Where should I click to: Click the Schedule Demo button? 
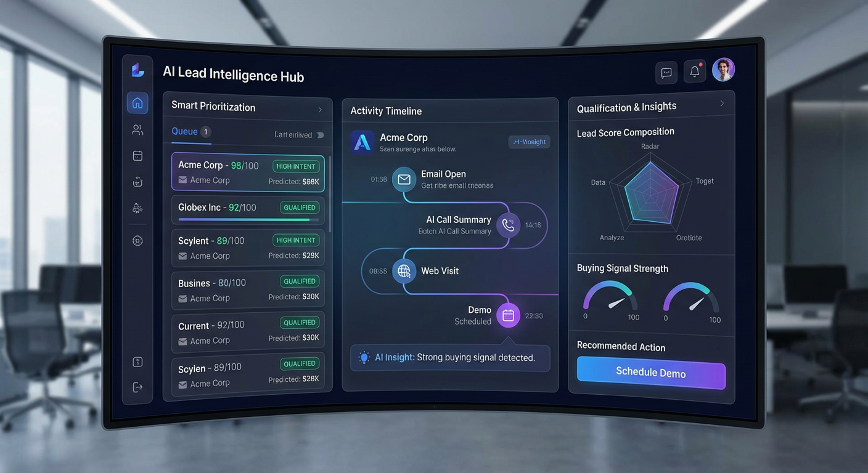click(650, 373)
